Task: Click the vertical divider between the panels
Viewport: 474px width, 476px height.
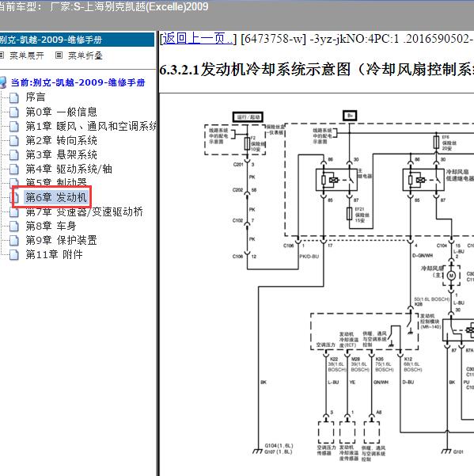Action: [x=157, y=253]
